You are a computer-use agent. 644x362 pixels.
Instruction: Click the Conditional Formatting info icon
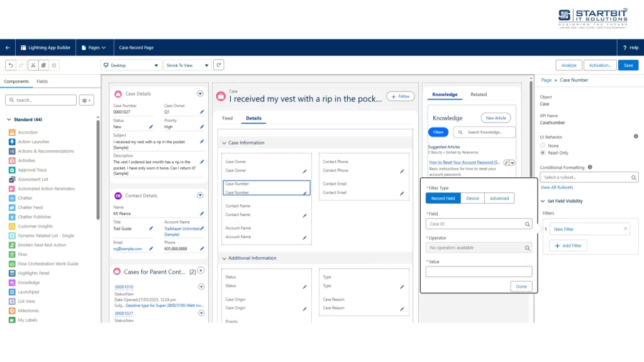click(590, 167)
